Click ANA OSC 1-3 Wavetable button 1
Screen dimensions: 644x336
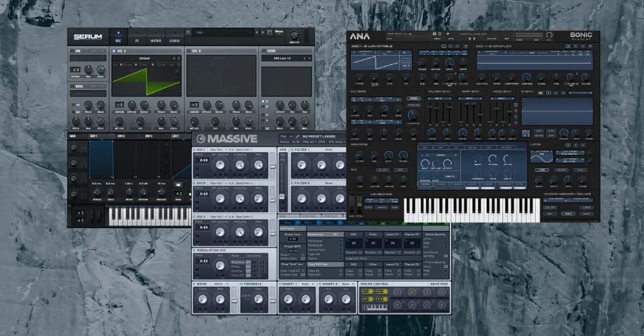pos(444,46)
